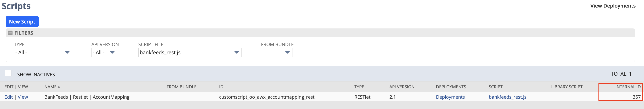This screenshot has height=109, width=644.
Task: Open the bankfeeds_rest.js script file link
Action: [507, 97]
